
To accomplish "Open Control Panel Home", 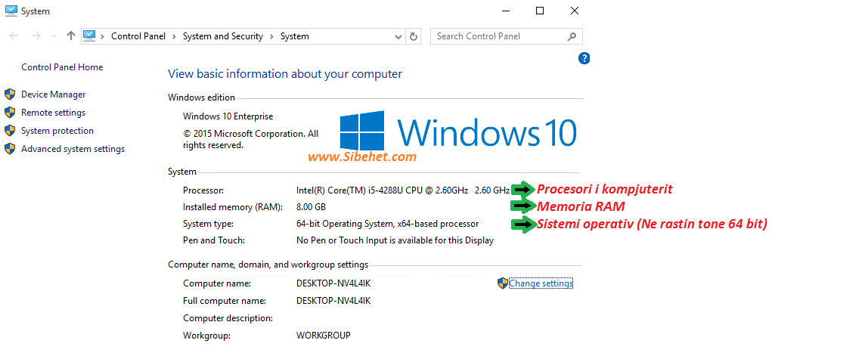I will pyautogui.click(x=62, y=67).
